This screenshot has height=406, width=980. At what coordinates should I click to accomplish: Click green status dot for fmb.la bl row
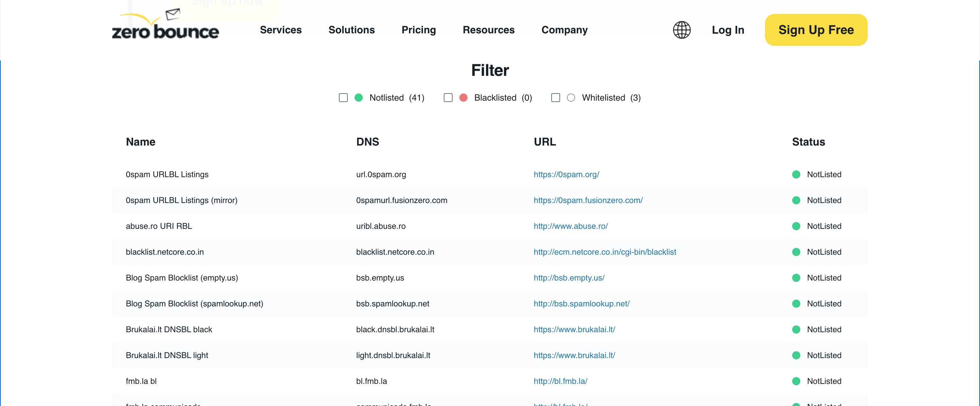796,381
